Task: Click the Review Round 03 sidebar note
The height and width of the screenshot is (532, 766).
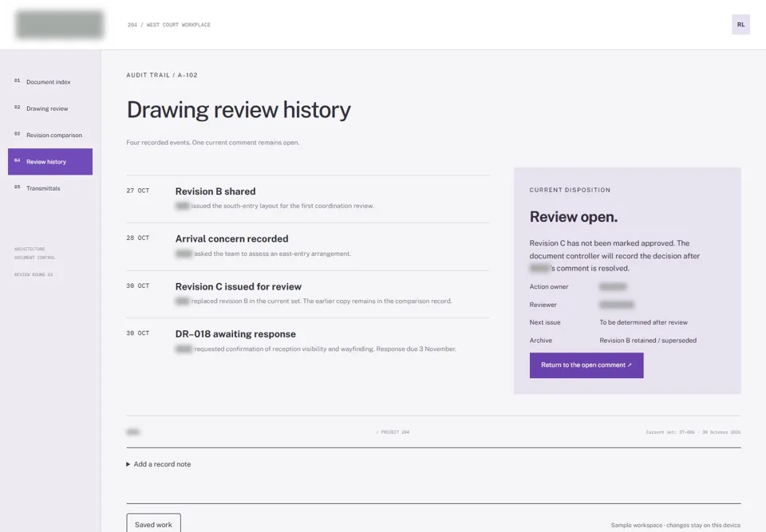Action: [x=34, y=274]
